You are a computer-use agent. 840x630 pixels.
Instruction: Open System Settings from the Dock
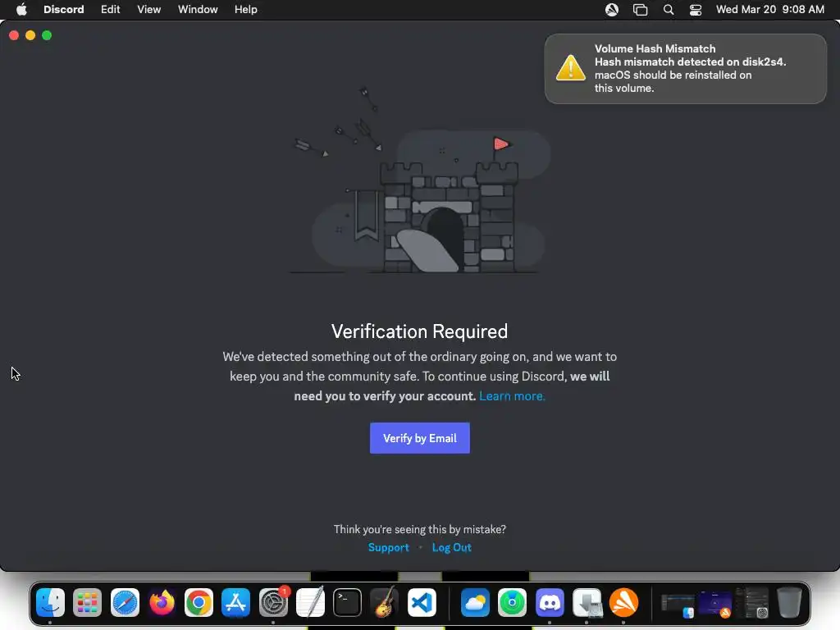click(273, 603)
